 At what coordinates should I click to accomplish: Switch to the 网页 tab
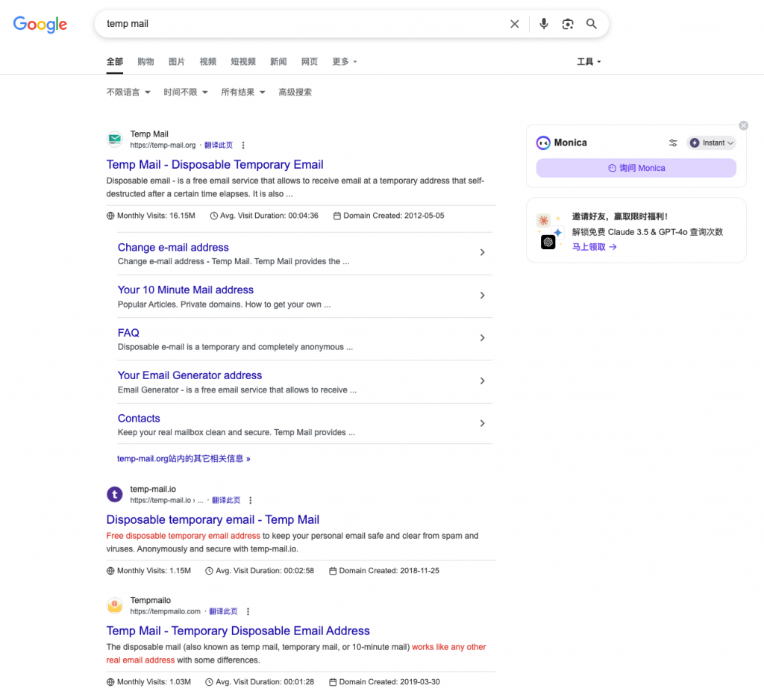[x=310, y=62]
